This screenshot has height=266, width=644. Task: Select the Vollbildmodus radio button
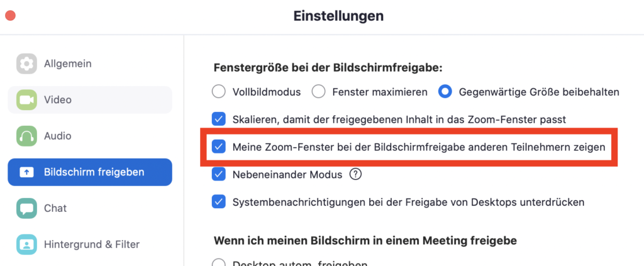click(218, 92)
